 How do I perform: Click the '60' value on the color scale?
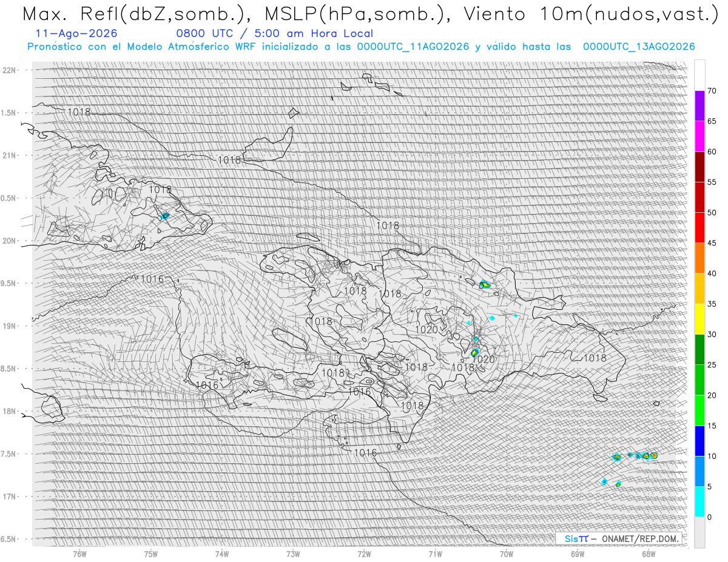712,152
